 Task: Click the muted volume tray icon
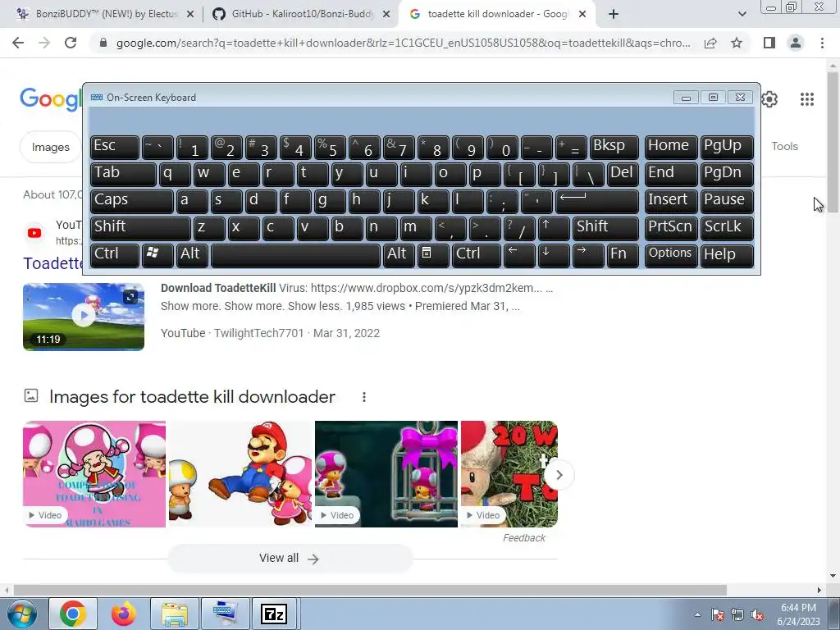coord(757,615)
